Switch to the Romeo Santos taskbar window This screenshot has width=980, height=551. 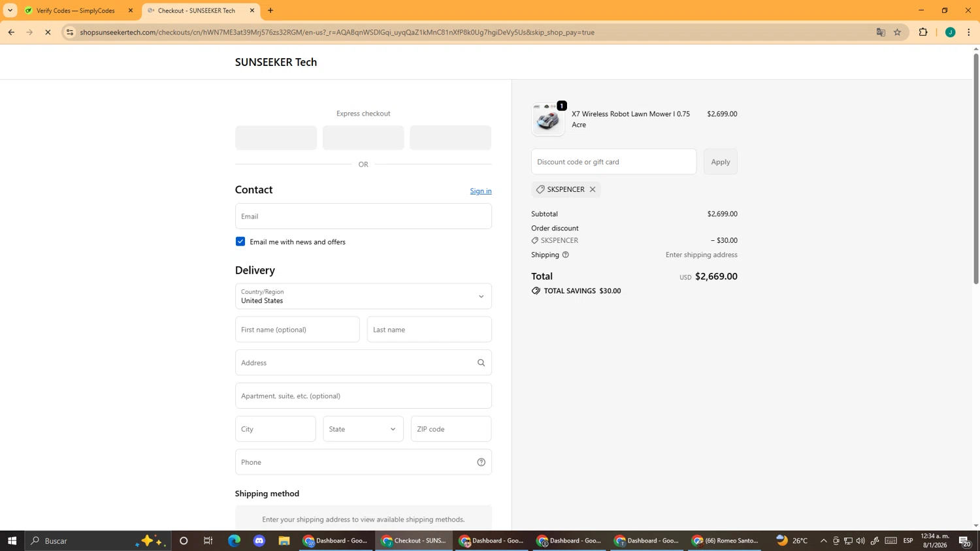pyautogui.click(x=725, y=541)
